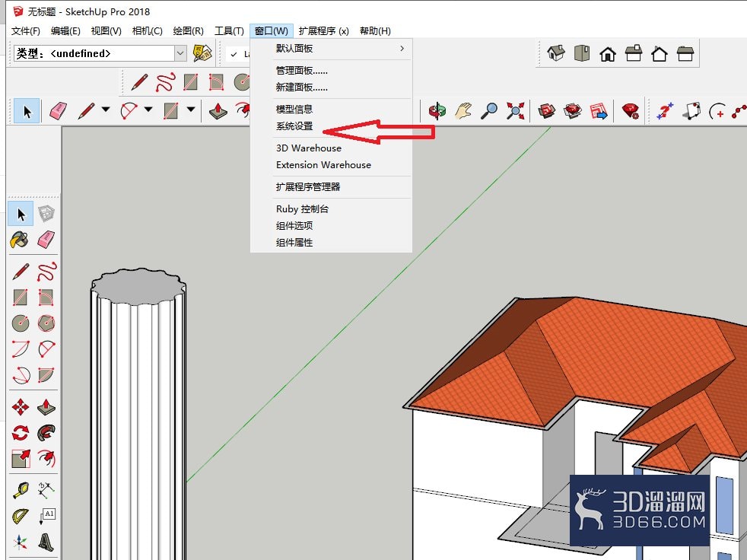The width and height of the screenshot is (747, 560).
Task: Select the Dimension tool
Action: pyautogui.click(x=46, y=491)
